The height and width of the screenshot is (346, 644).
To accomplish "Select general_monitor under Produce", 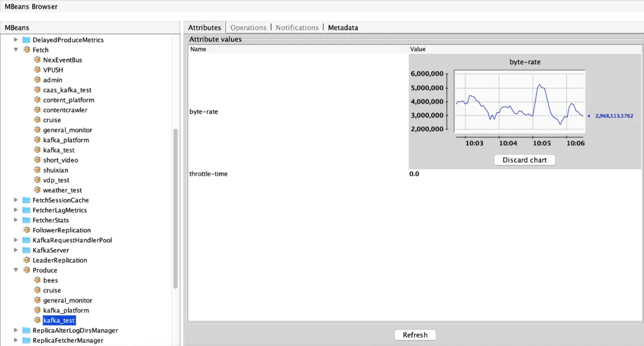I will click(68, 300).
